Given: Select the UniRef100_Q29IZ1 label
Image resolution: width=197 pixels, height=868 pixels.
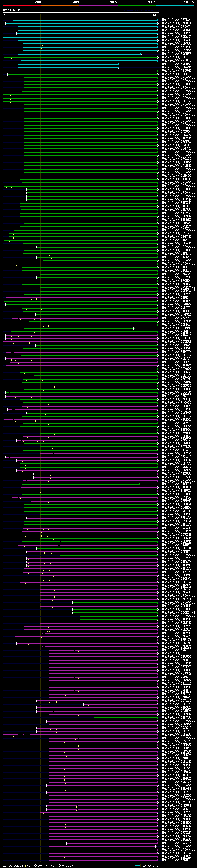Looking at the screenshot, I should [x=177, y=233].
